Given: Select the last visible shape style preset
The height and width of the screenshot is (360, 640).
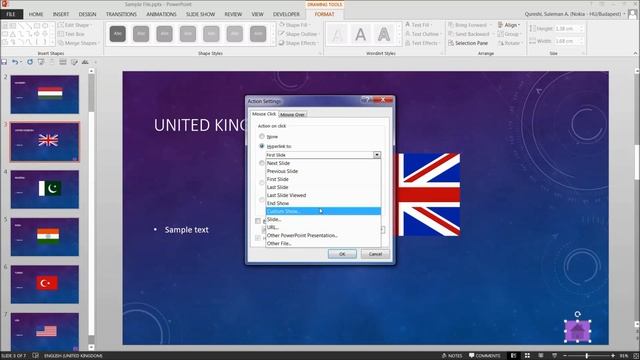Looking at the screenshot, I should coord(258,34).
